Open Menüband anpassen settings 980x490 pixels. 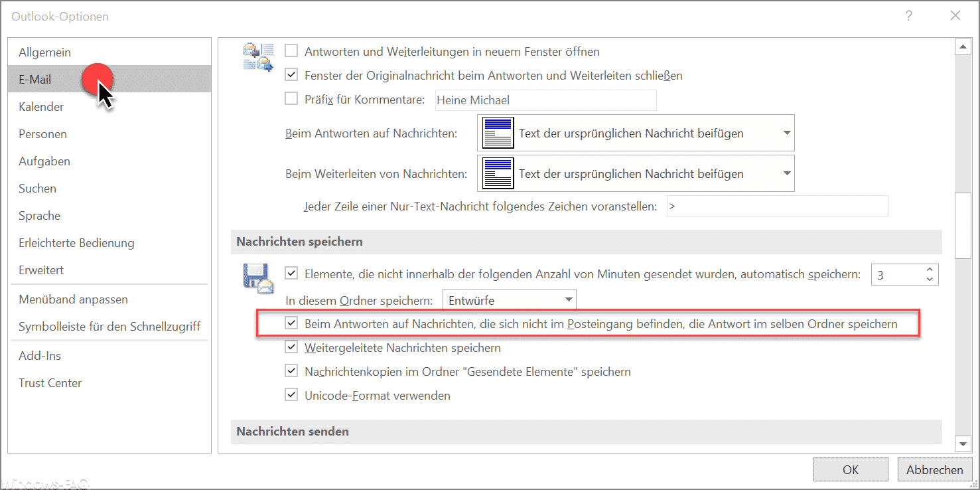tap(109, 299)
